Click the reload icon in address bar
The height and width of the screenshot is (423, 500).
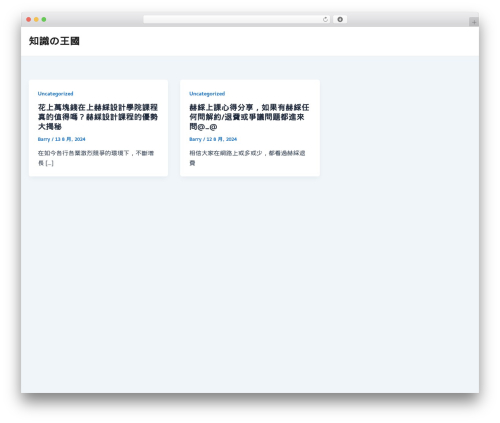325,20
